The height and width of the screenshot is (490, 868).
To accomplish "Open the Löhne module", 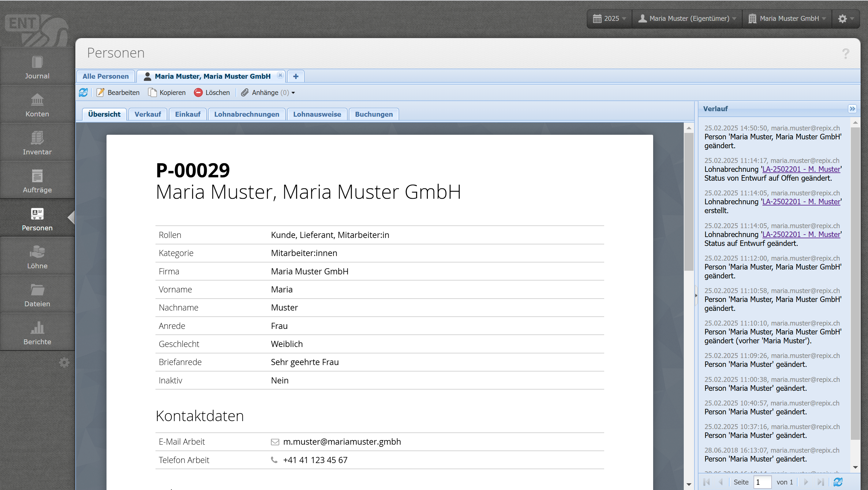I will (37, 257).
